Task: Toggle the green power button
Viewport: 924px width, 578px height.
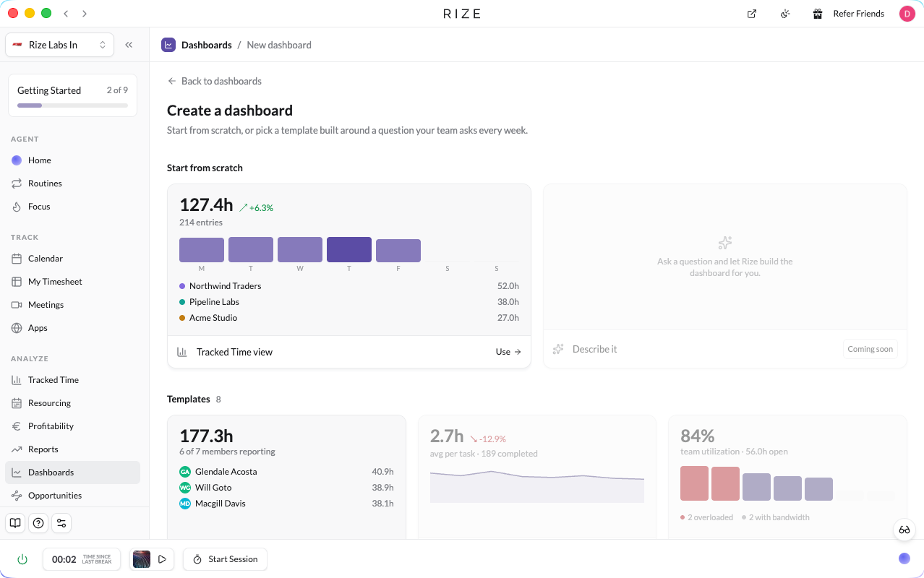Action: pyautogui.click(x=22, y=559)
